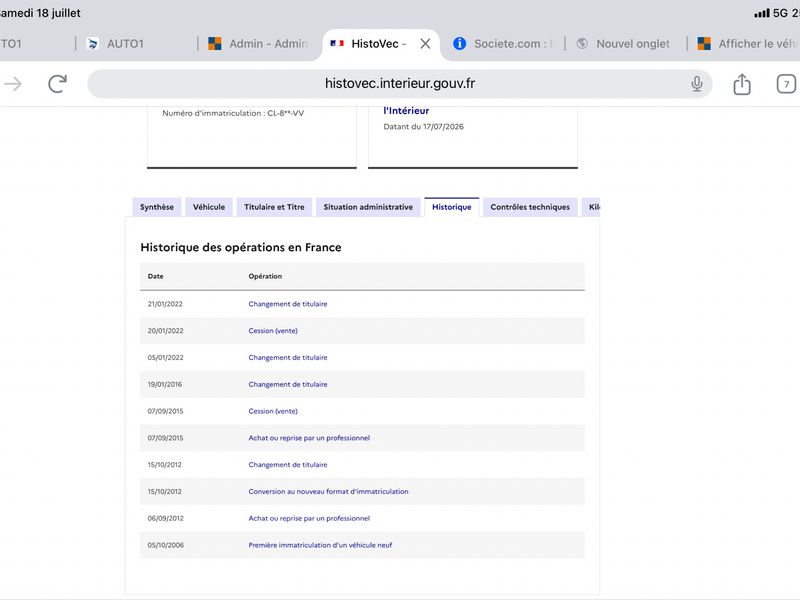
Task: Open the share sheet icon
Action: (742, 84)
